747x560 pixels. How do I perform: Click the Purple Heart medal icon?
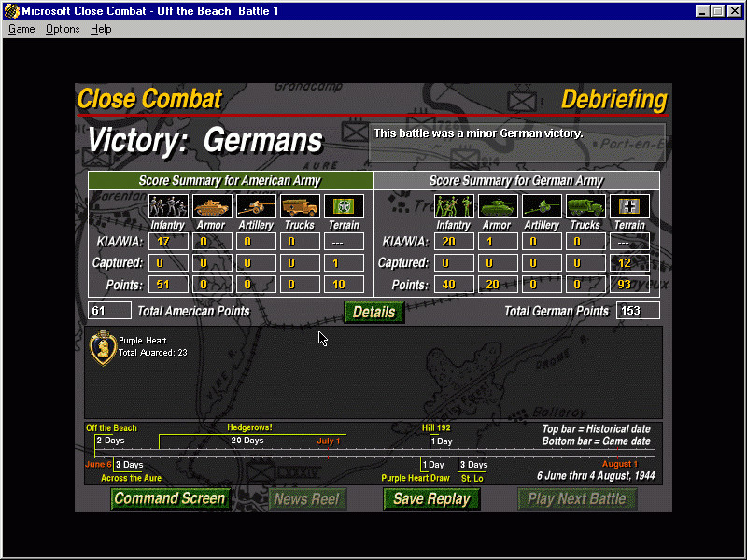[x=103, y=347]
